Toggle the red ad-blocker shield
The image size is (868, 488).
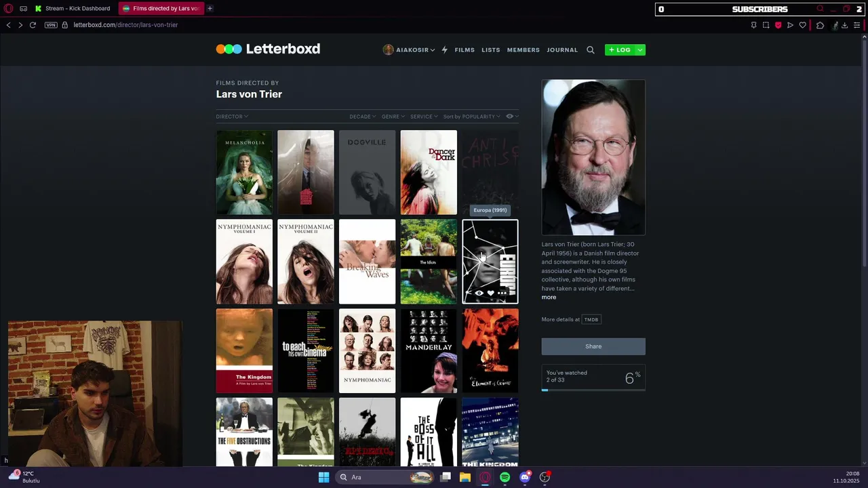click(x=778, y=25)
